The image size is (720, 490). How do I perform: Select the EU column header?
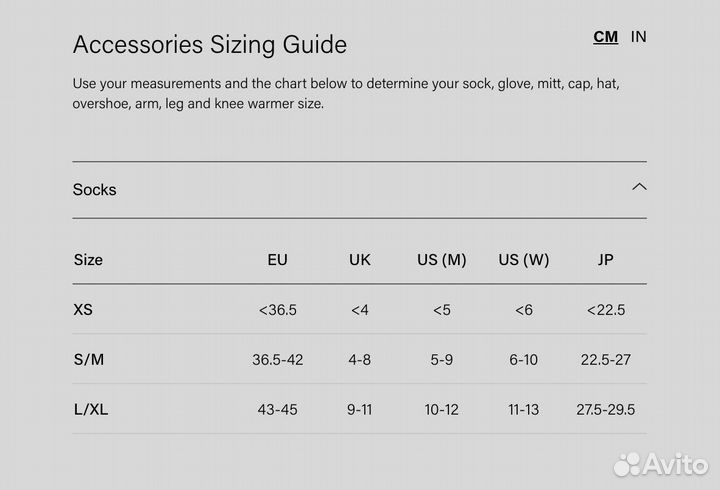pyautogui.click(x=277, y=260)
